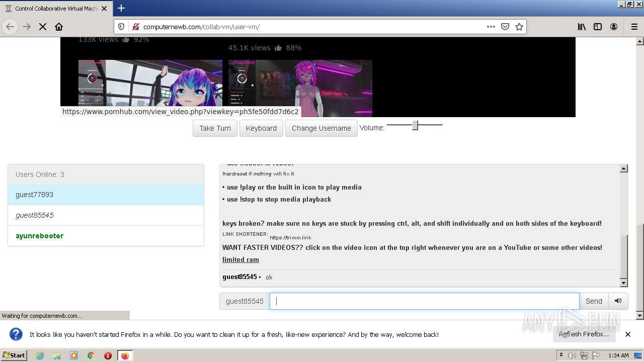Bookmark this page with the star

[519, 27]
